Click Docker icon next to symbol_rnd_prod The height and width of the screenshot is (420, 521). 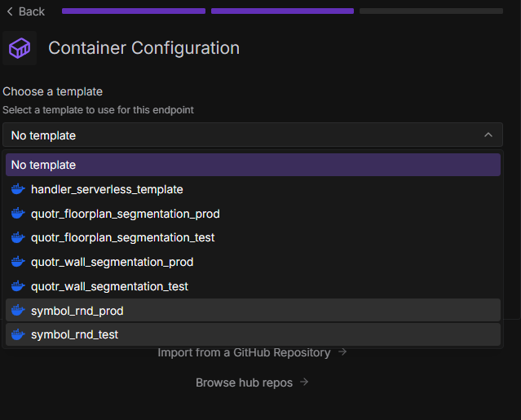[18, 311]
